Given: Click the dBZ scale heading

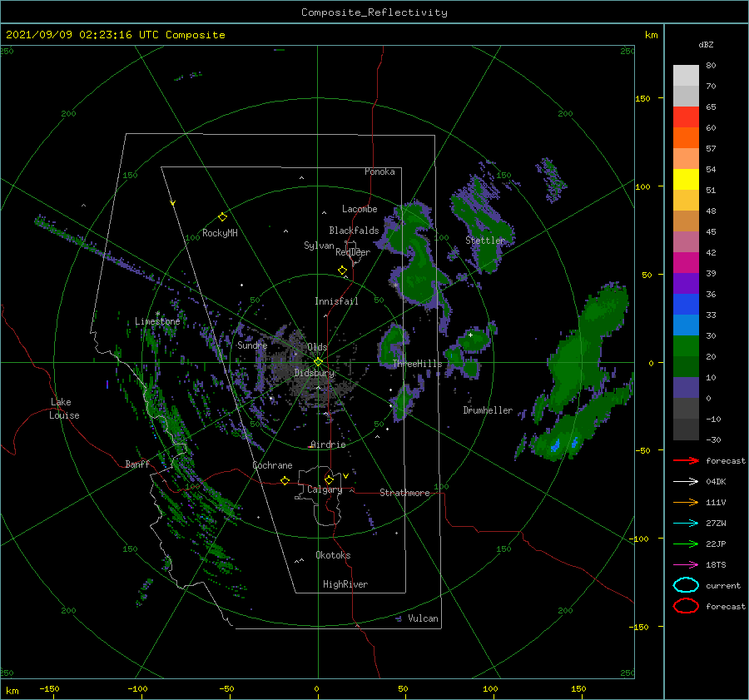Looking at the screenshot, I should coord(706,44).
